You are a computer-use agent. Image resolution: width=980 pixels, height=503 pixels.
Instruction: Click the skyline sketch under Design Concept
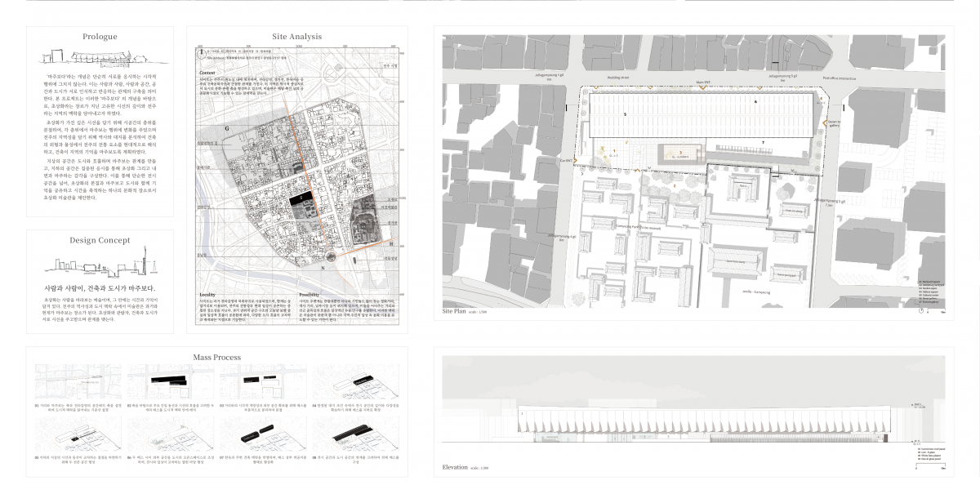(x=99, y=265)
